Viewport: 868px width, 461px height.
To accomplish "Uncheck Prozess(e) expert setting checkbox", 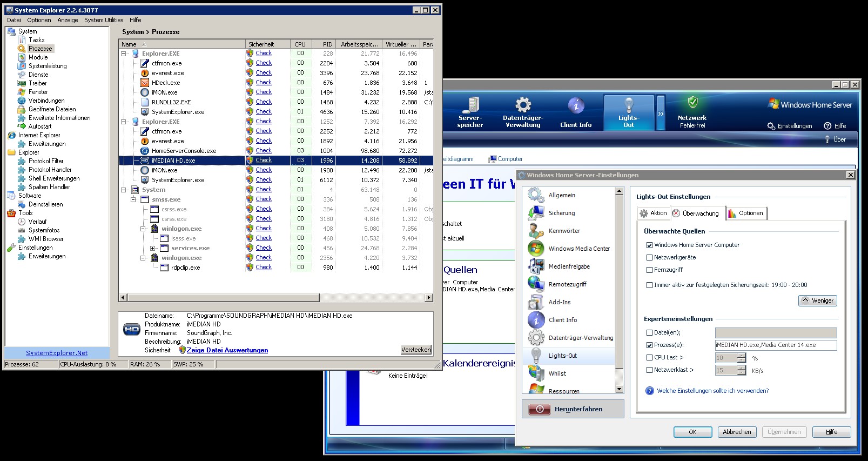I will click(650, 345).
